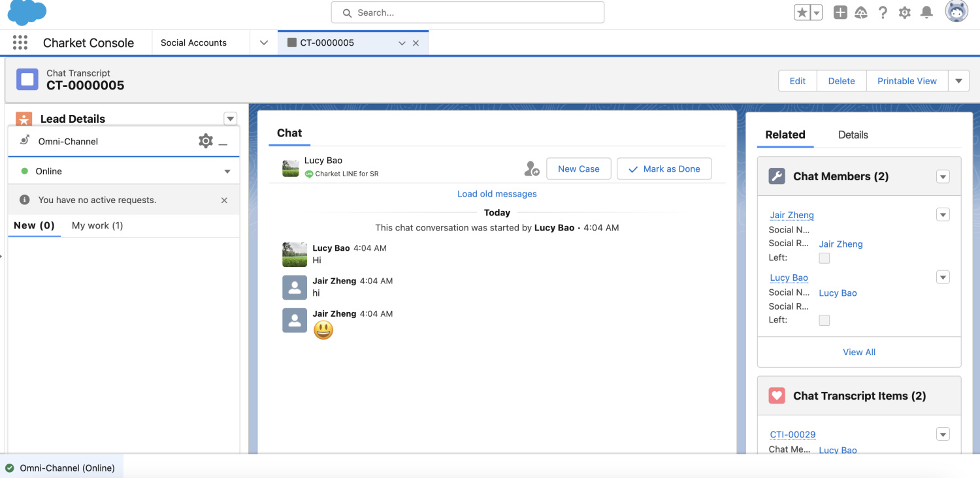The image size is (980, 478).
Task: Open the navigation menu chevron after Social Accounts
Action: point(264,43)
